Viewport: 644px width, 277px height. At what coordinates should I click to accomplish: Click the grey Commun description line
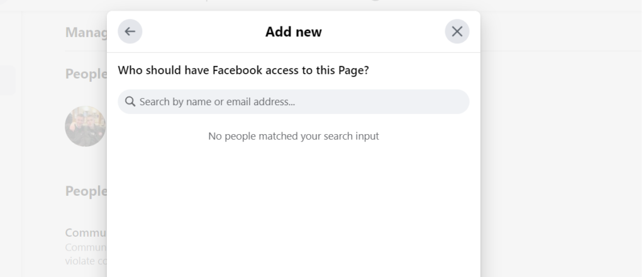(86, 247)
